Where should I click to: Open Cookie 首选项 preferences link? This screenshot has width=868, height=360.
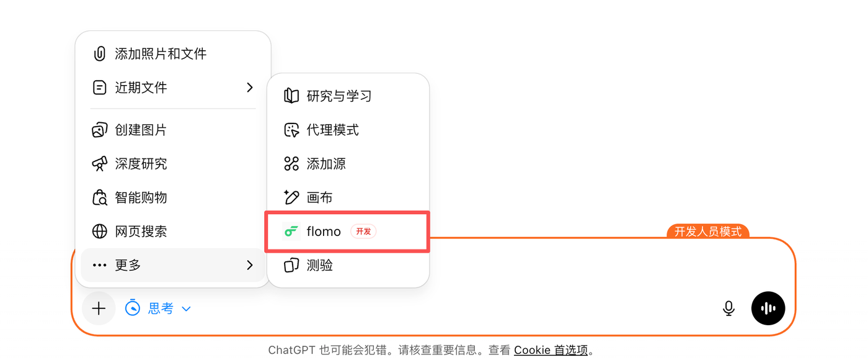click(551, 349)
